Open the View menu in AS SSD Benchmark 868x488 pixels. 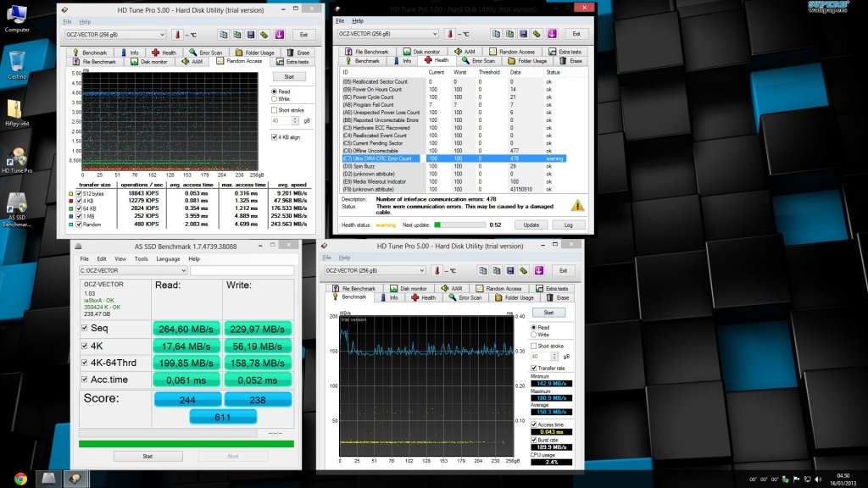(120, 259)
